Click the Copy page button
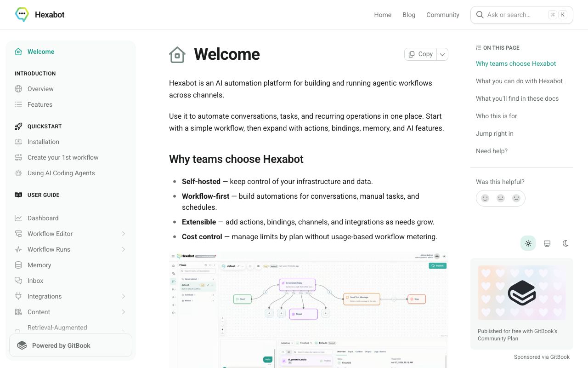The height and width of the screenshot is (368, 588). [x=421, y=54]
